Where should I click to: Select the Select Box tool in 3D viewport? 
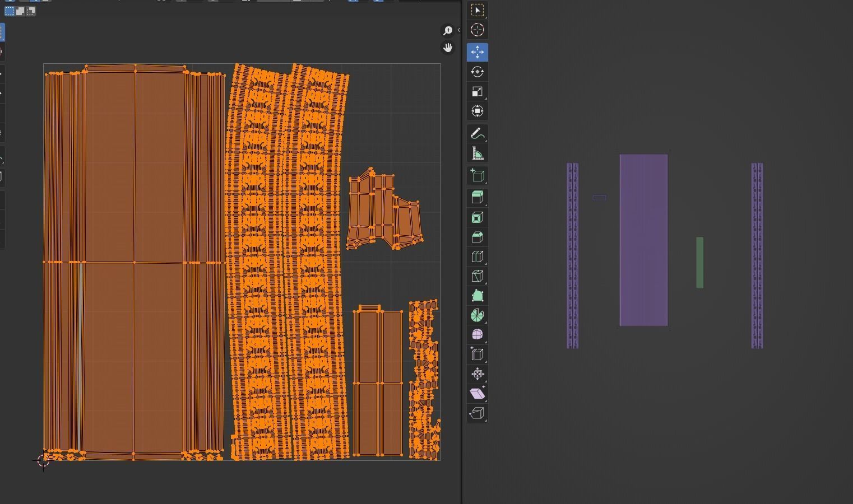tap(477, 11)
